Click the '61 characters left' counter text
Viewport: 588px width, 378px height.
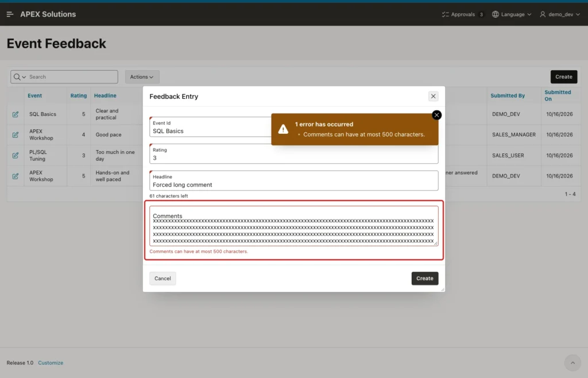(168, 196)
